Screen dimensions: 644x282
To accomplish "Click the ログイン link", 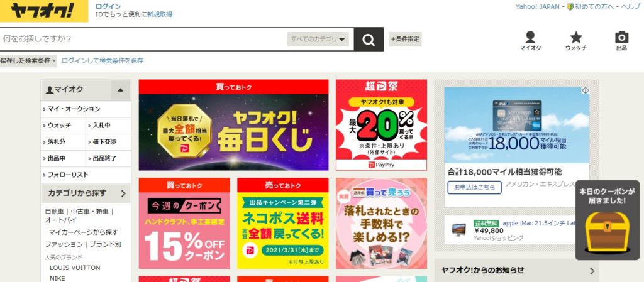I will tap(108, 6).
